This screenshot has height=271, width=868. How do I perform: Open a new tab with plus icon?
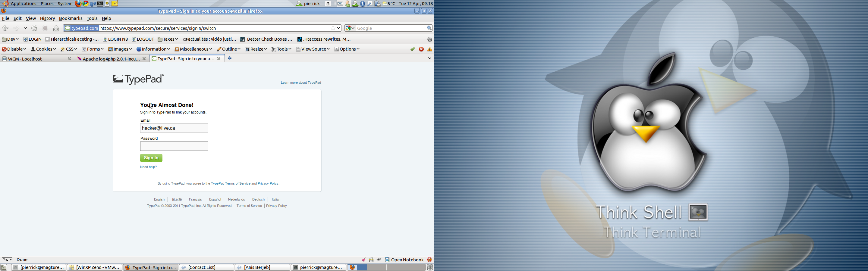230,59
